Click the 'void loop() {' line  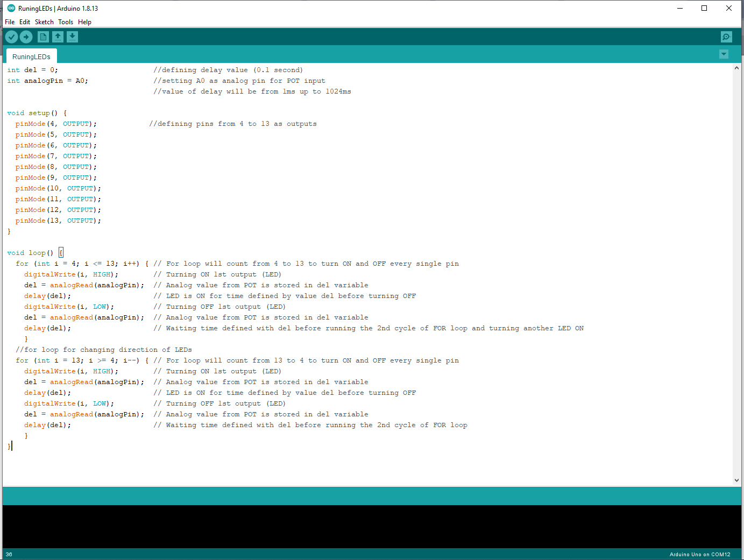(x=35, y=253)
